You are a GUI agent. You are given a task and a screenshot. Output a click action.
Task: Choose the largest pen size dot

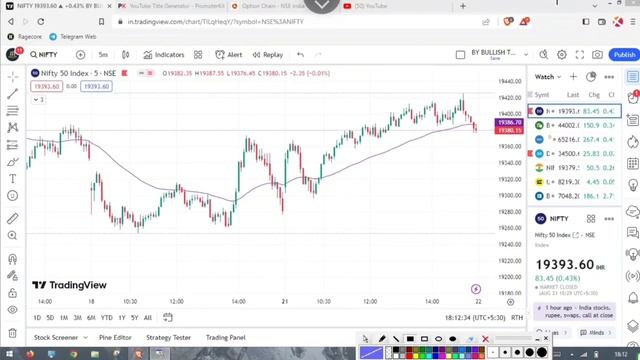pos(542,352)
